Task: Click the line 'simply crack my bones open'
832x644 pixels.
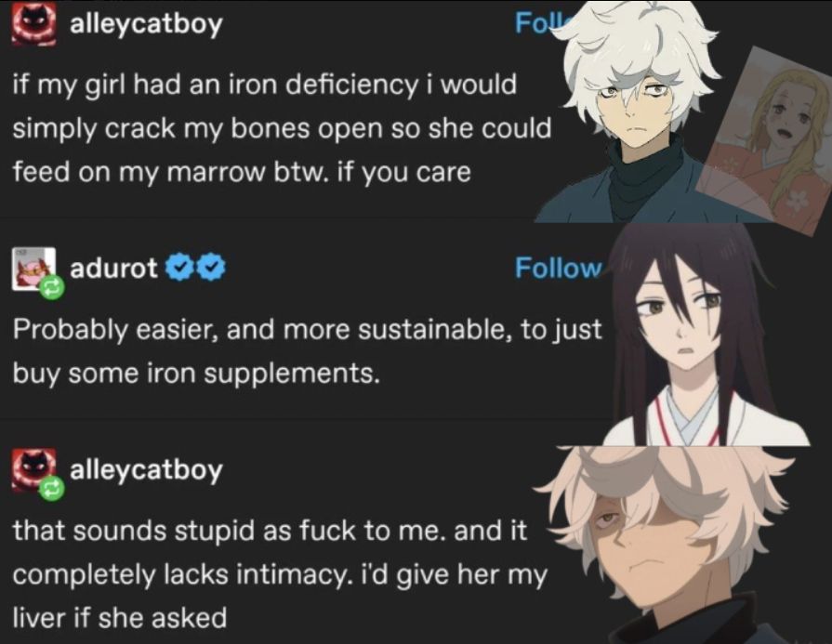Action: pyautogui.click(x=197, y=129)
